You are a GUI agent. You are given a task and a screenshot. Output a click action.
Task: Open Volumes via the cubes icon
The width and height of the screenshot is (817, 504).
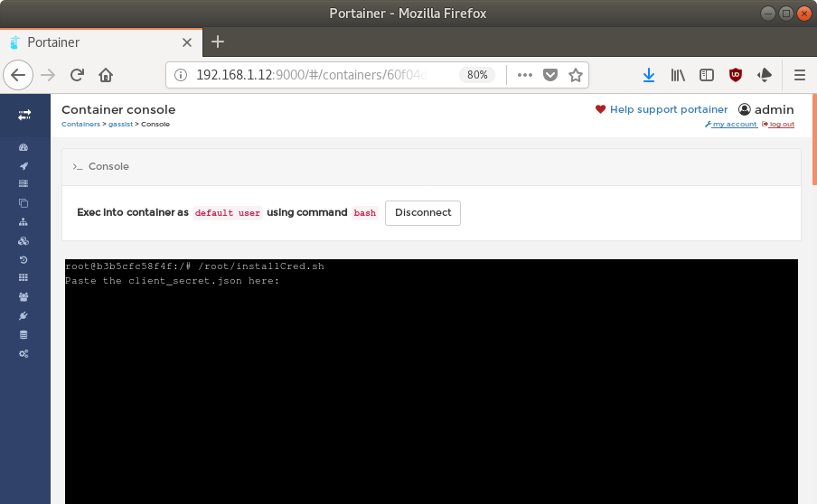pos(23,241)
